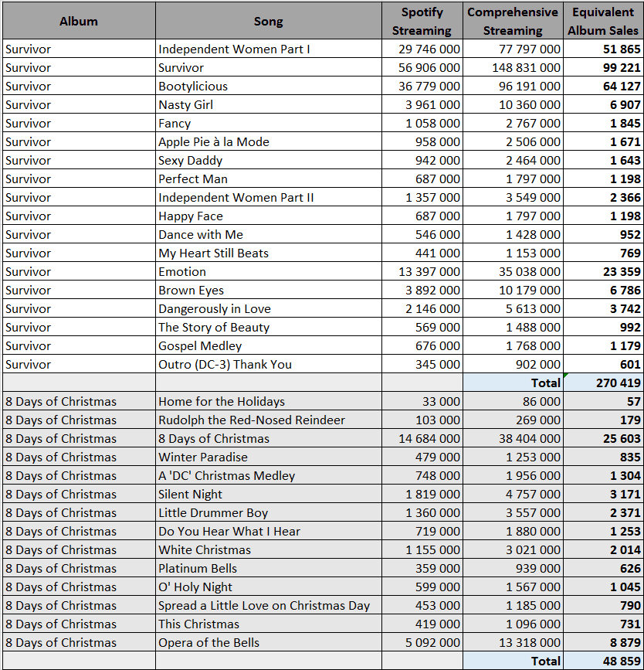Screen dimensions: 644x670
Task: Select A 'DC' Christmas Medley cell
Action: click(269, 475)
